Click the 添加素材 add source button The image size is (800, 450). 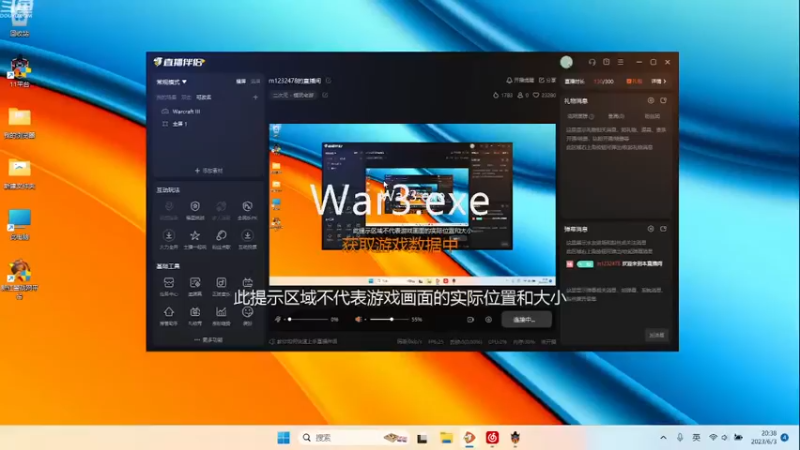[209, 170]
